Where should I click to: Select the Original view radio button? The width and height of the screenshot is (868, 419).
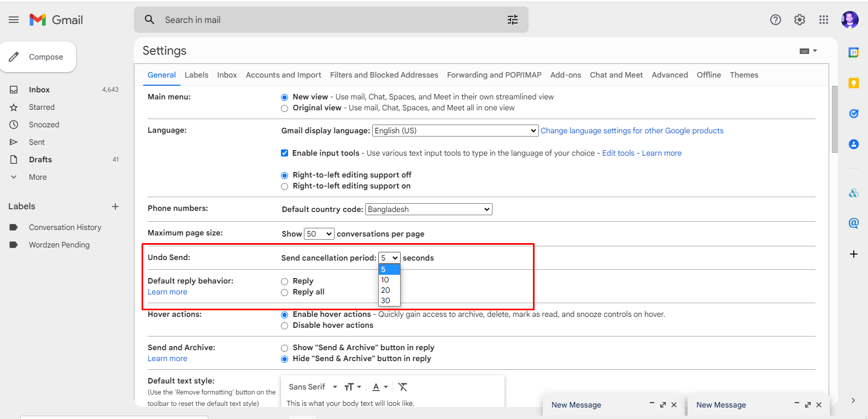(x=284, y=108)
